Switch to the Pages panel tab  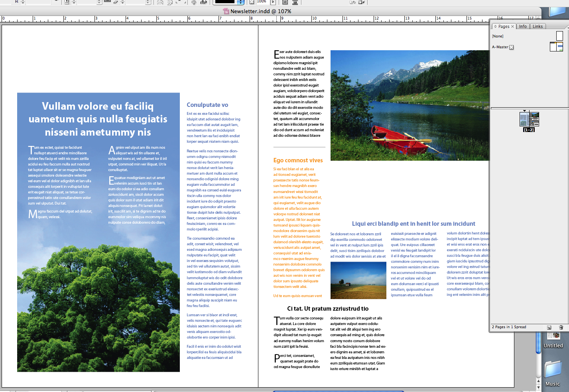pyautogui.click(x=503, y=26)
